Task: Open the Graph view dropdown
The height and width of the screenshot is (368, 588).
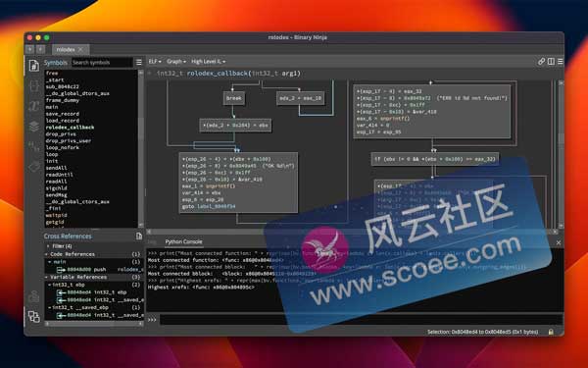Action: tap(176, 61)
